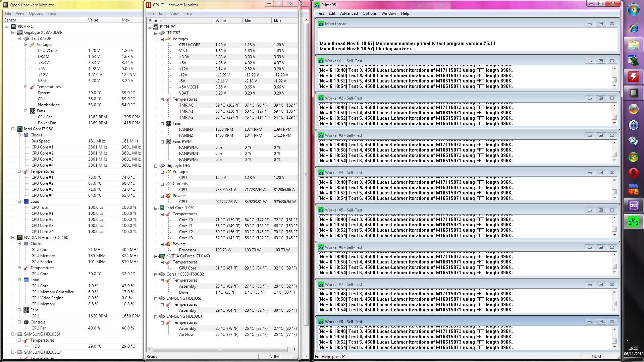Image resolution: width=644 pixels, height=362 pixels.
Task: Click the red lightning bolt taskbar icon
Action: coord(633,76)
